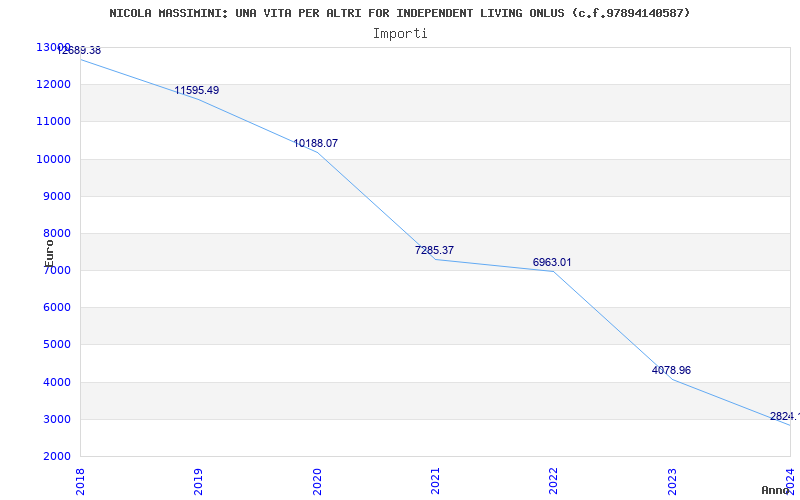The height and width of the screenshot is (500, 800).
Task: Select the 2019 x-axis label
Action: 198,482
